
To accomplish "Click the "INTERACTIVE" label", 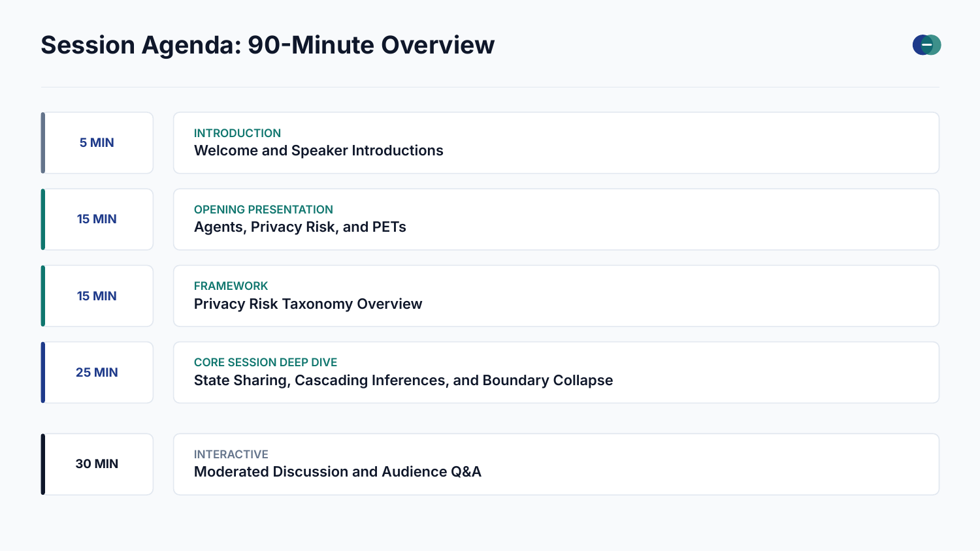I will pos(231,454).
